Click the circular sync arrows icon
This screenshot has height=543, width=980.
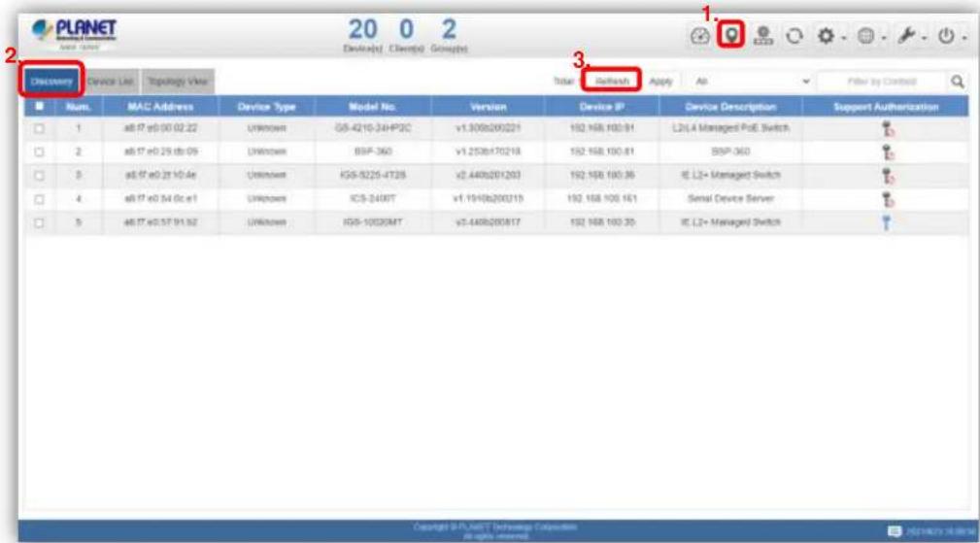[794, 36]
